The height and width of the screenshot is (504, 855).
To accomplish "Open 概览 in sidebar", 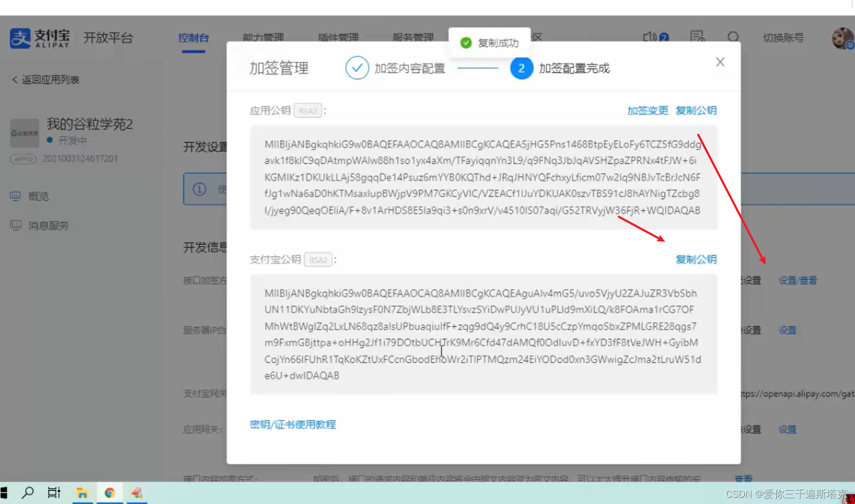I will pyautogui.click(x=39, y=196).
